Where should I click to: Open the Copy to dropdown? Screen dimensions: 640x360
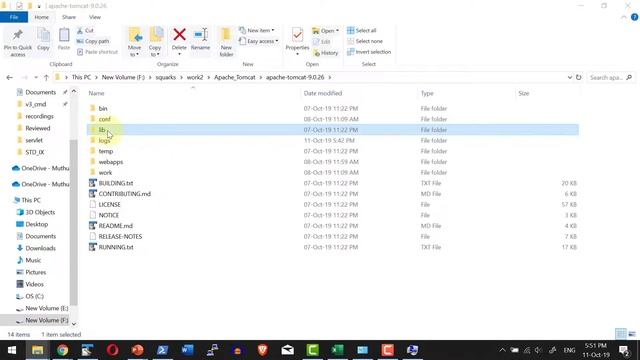(155, 51)
